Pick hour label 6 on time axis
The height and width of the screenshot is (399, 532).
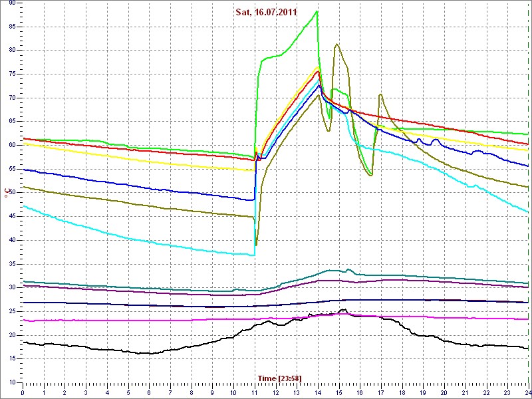pyautogui.click(x=149, y=392)
